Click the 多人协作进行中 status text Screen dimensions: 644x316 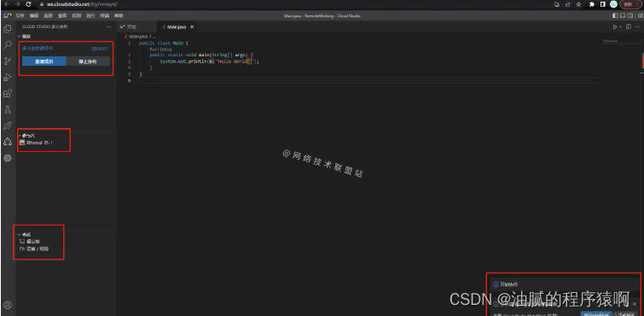point(38,49)
